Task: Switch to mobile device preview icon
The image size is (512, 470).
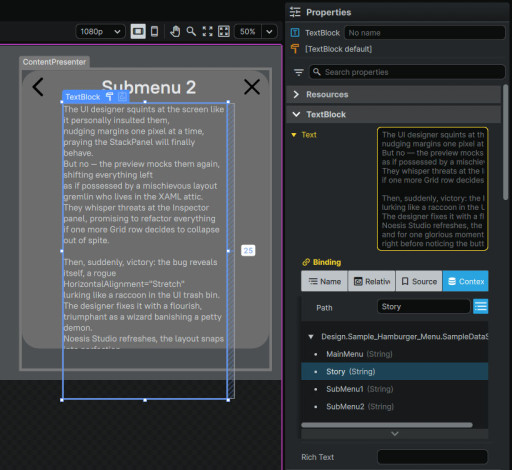Action: pyautogui.click(x=154, y=32)
